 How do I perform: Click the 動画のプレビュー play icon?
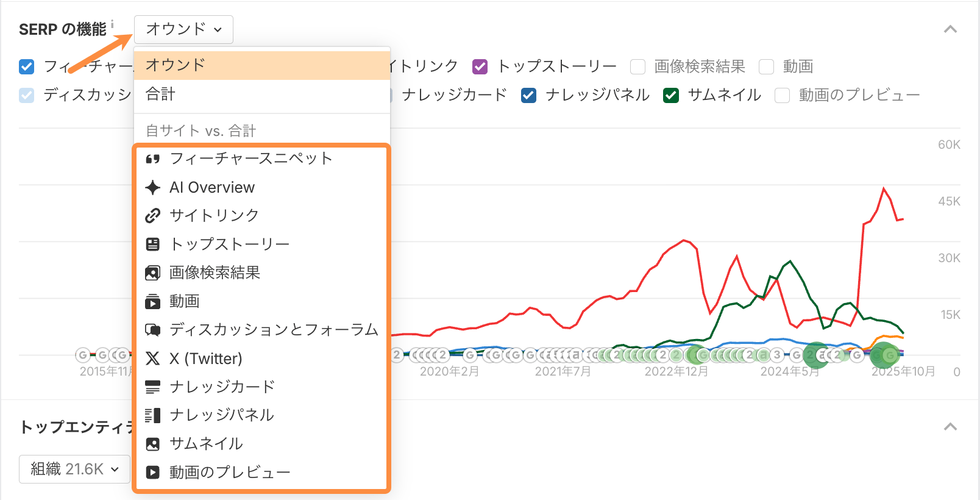(153, 472)
